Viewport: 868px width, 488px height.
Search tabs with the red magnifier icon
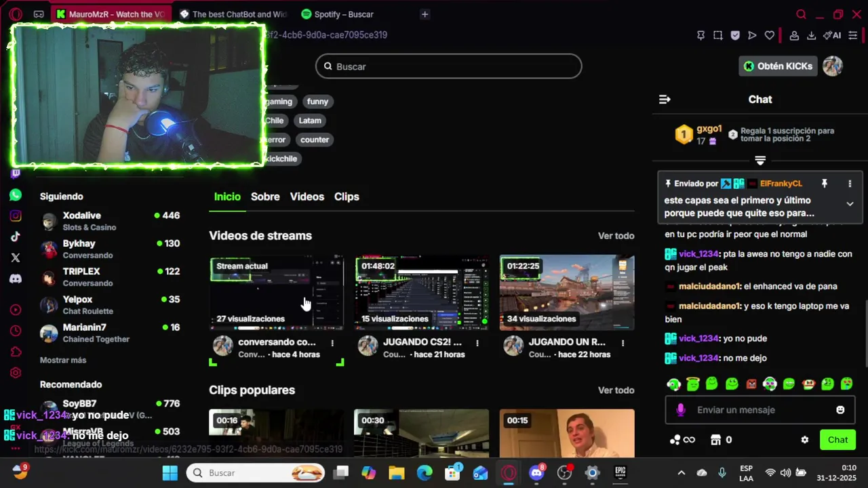pyautogui.click(x=801, y=14)
